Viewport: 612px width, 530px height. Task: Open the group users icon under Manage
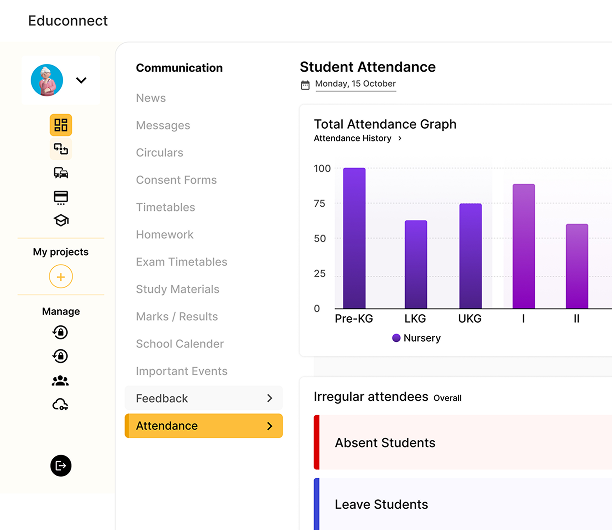(61, 380)
